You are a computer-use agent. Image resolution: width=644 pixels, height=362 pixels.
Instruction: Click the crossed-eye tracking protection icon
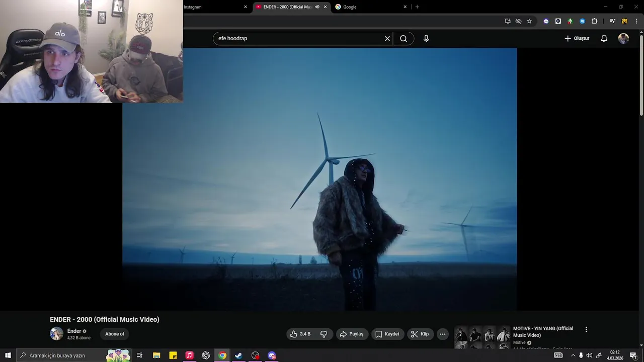point(518,21)
